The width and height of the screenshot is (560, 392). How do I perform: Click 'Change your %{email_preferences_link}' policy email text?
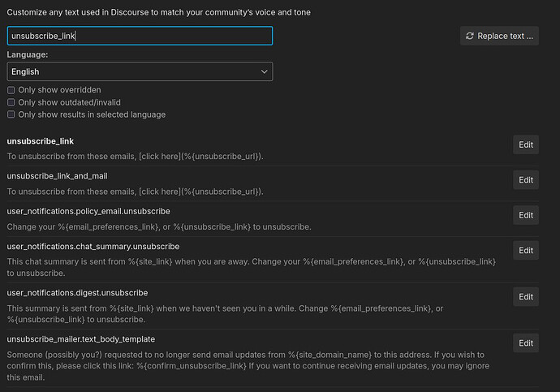[x=159, y=227]
